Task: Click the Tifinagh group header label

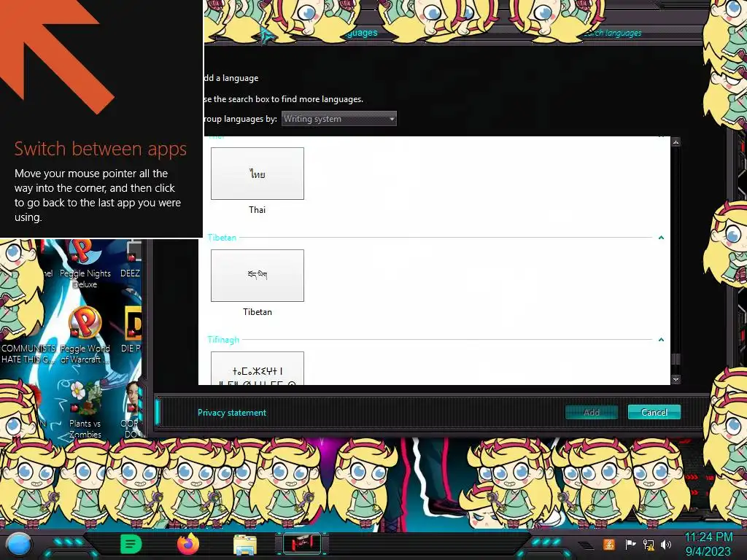Action: 223,340
